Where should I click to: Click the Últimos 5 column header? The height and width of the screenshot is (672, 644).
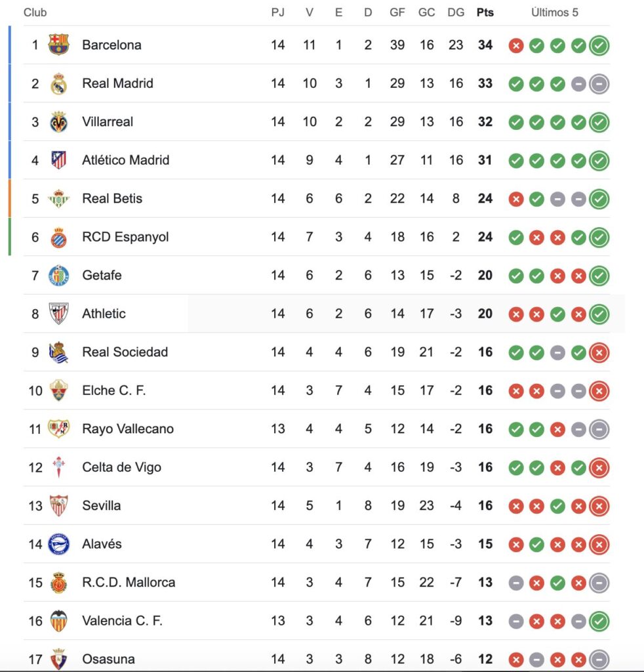pos(555,12)
